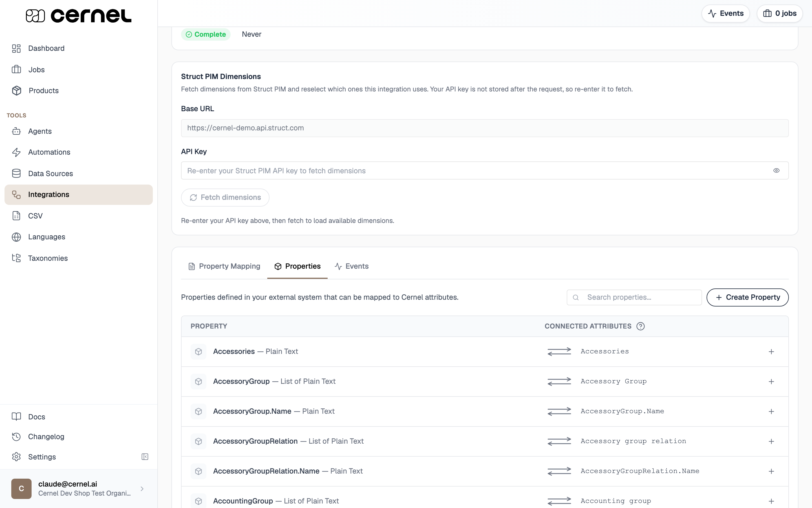Select the Properties tab

297,266
